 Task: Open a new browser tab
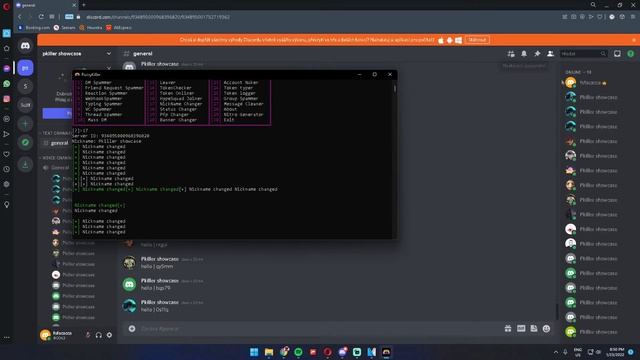(84, 5)
